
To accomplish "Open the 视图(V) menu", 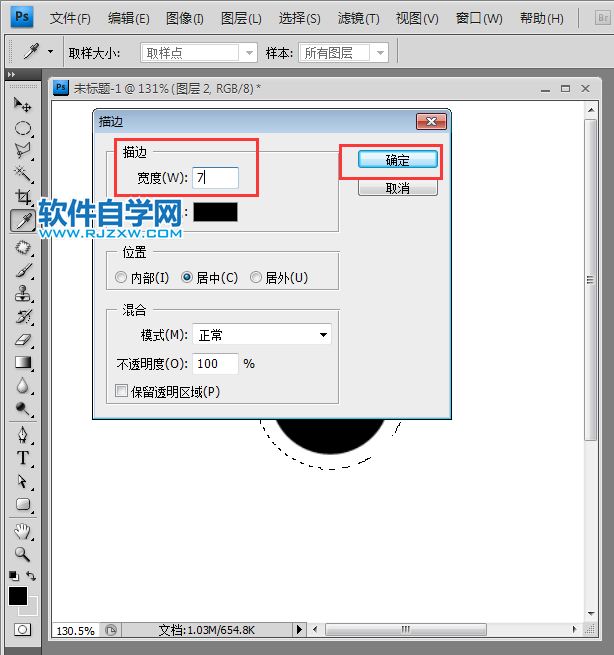I will [x=417, y=18].
